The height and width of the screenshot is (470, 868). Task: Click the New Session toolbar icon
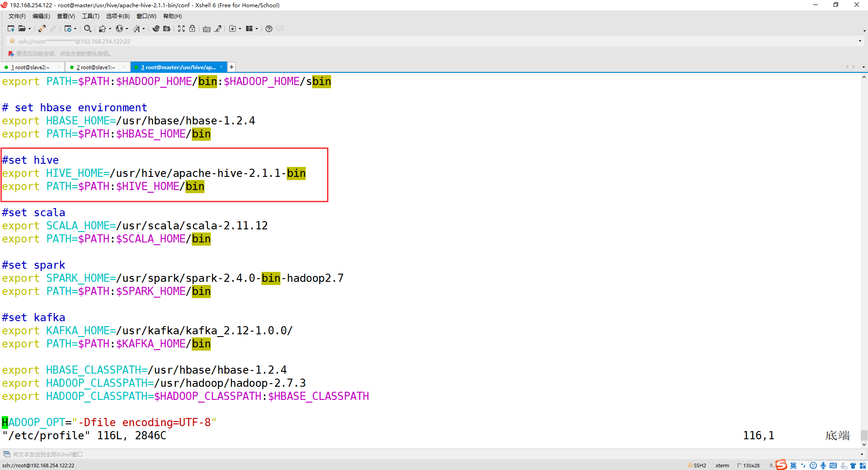[11, 28]
